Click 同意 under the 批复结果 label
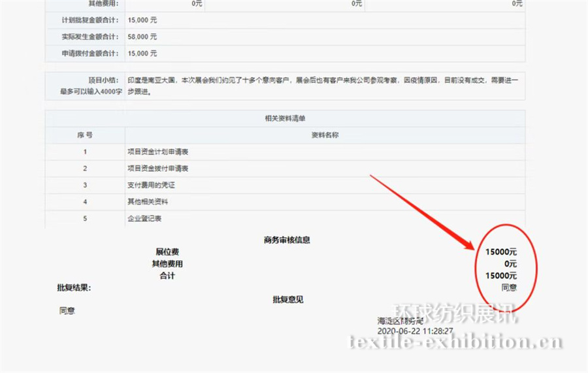588x373 pixels. (x=67, y=311)
